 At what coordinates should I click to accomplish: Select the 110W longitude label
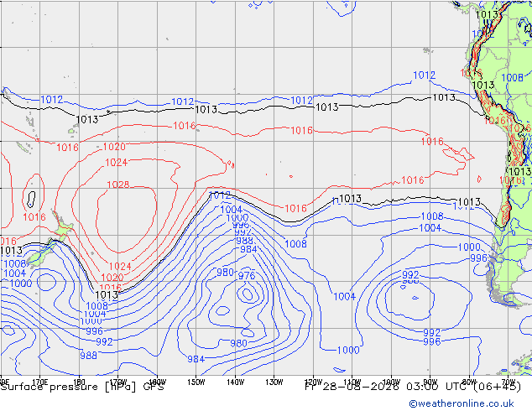pos(352,382)
